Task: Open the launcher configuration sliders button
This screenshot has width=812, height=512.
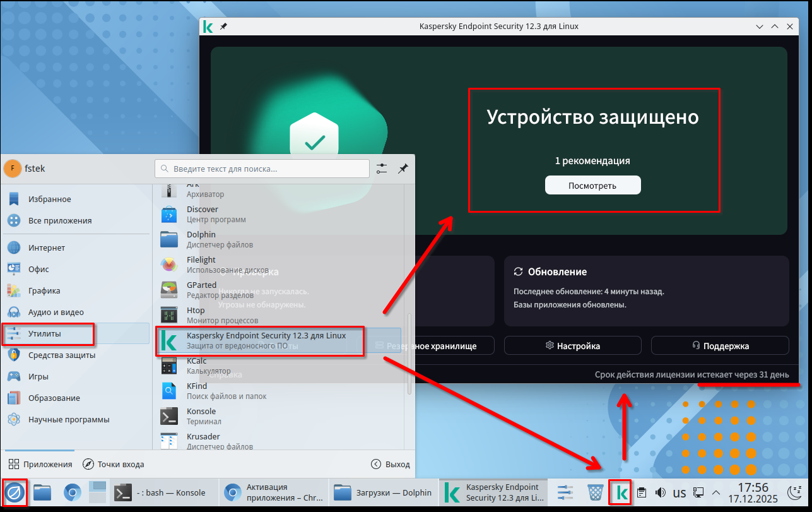Action: click(382, 169)
